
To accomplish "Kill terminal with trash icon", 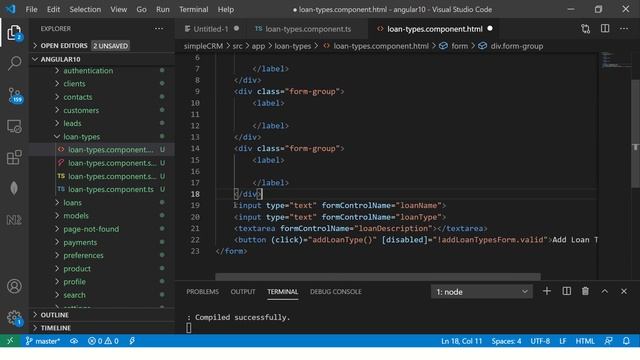I will 585,291.
